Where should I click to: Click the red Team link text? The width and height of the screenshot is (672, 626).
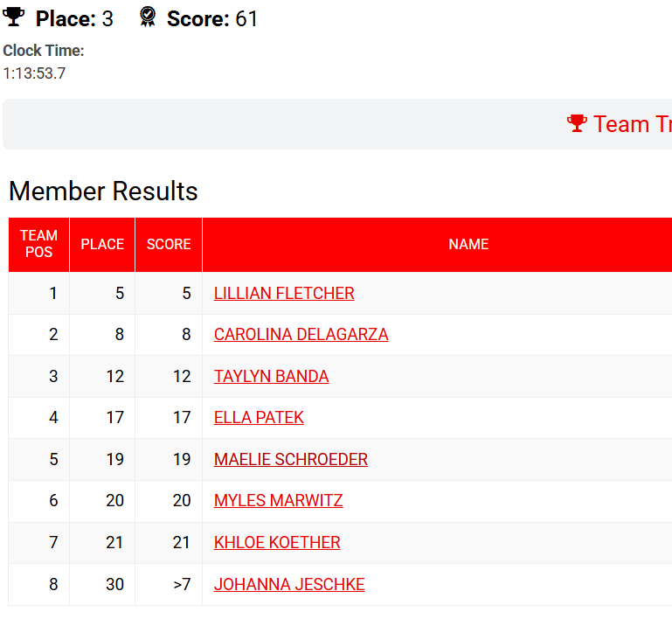(x=632, y=124)
